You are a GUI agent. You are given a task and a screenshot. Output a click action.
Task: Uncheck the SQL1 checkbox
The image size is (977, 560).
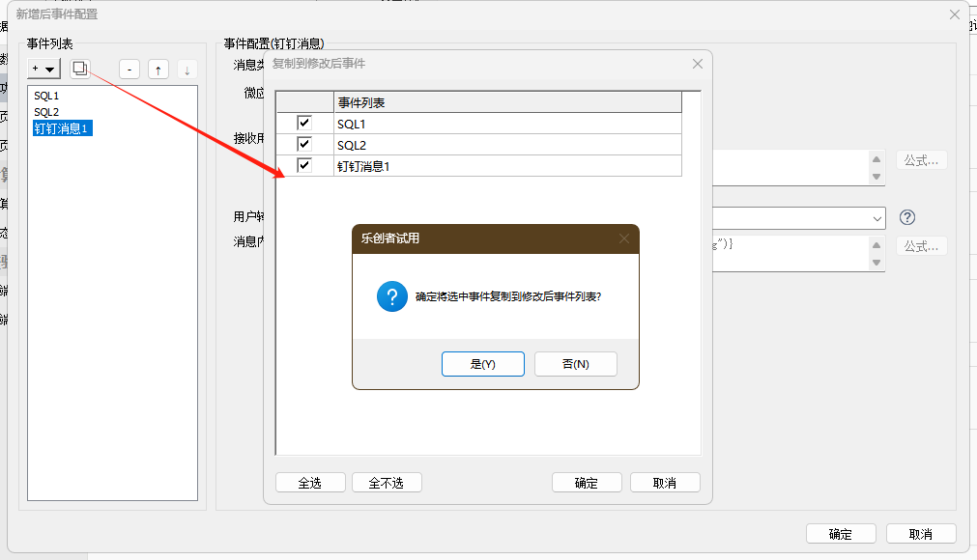(x=304, y=124)
